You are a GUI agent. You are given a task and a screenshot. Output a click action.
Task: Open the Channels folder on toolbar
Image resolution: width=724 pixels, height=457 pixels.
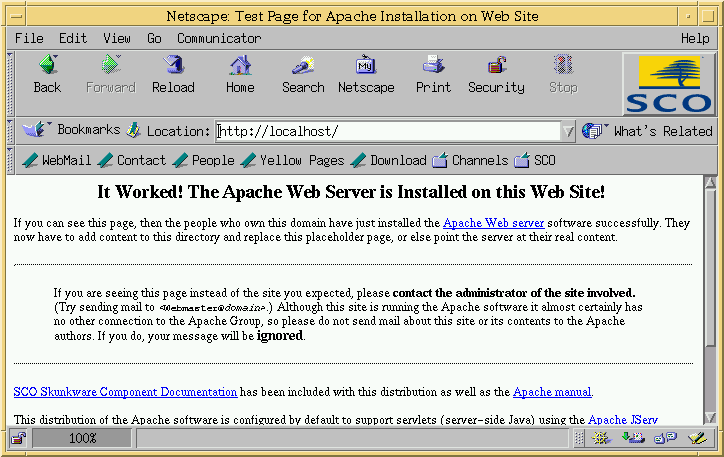coord(470,160)
